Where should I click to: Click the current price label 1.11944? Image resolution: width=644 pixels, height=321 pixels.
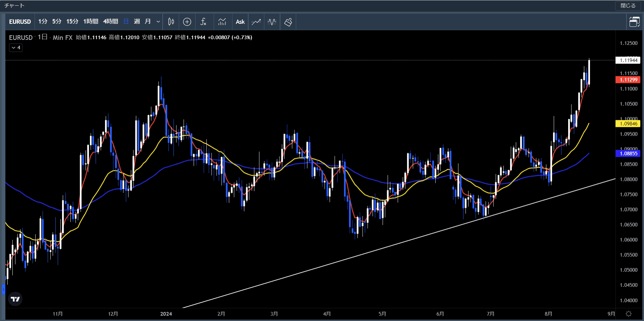[x=628, y=60]
